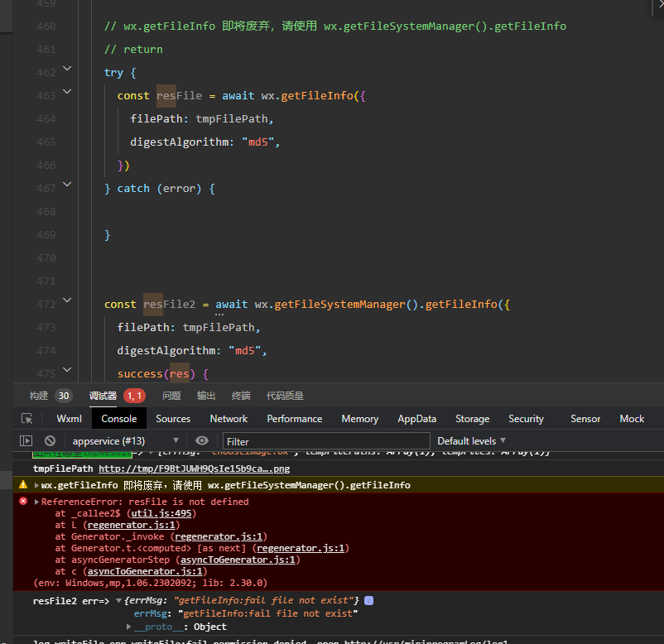The height and width of the screenshot is (644, 664).
Task: Open regenerator.js:1 link on Generator._invoke line
Action: click(219, 536)
